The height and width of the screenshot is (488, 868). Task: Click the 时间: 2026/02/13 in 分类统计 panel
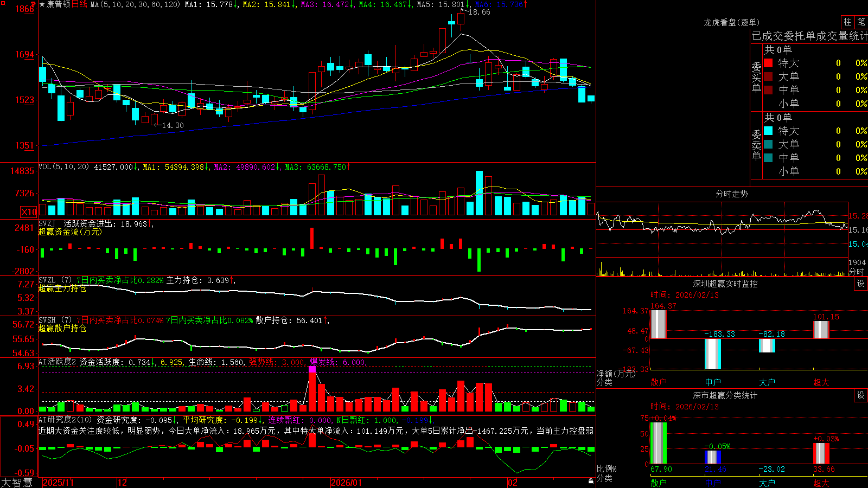(685, 407)
